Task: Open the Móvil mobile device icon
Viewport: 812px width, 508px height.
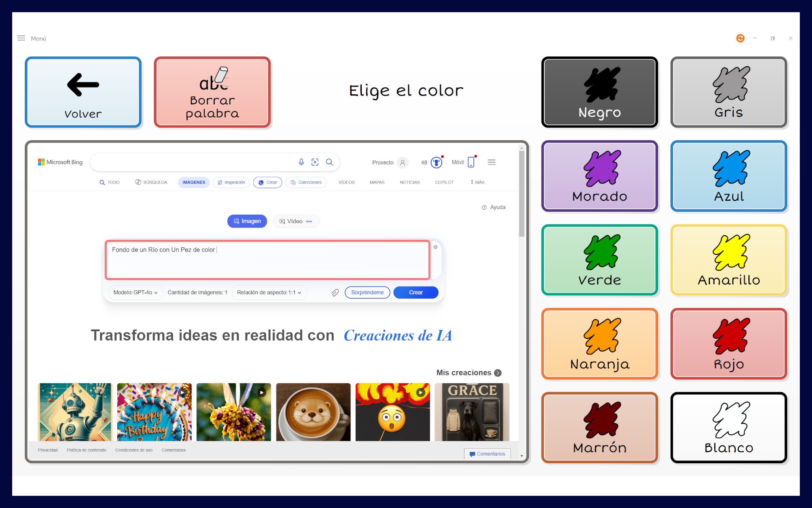Action: (x=471, y=162)
